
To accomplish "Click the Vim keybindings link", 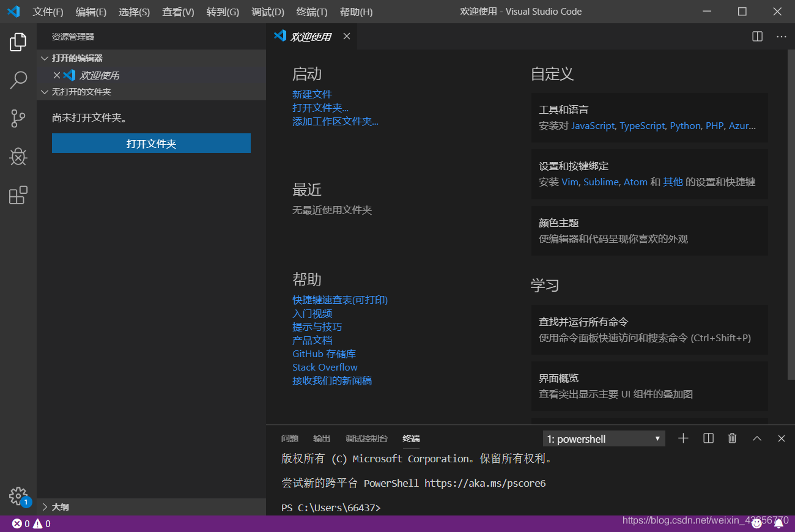I will click(x=570, y=182).
